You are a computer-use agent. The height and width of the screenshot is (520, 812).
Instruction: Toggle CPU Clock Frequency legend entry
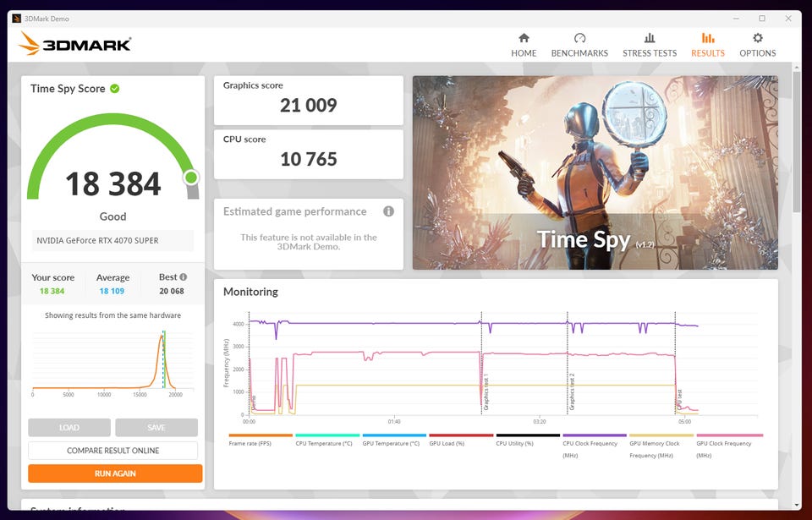tap(594, 446)
